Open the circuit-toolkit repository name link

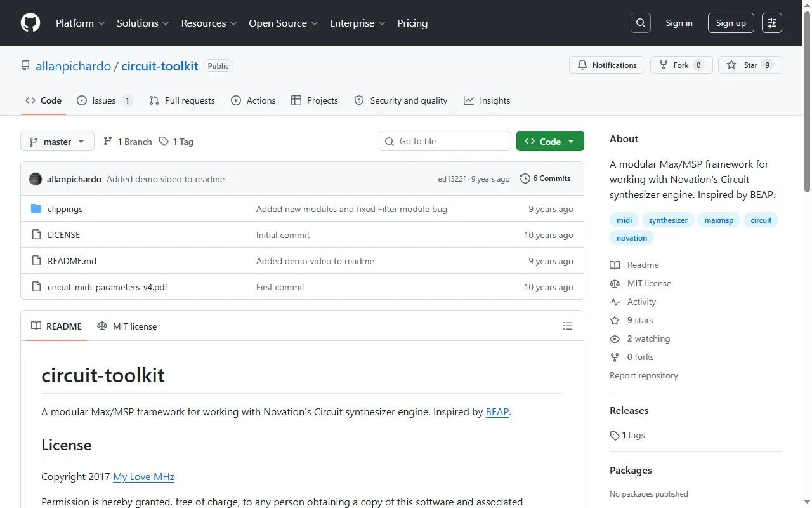click(160, 66)
